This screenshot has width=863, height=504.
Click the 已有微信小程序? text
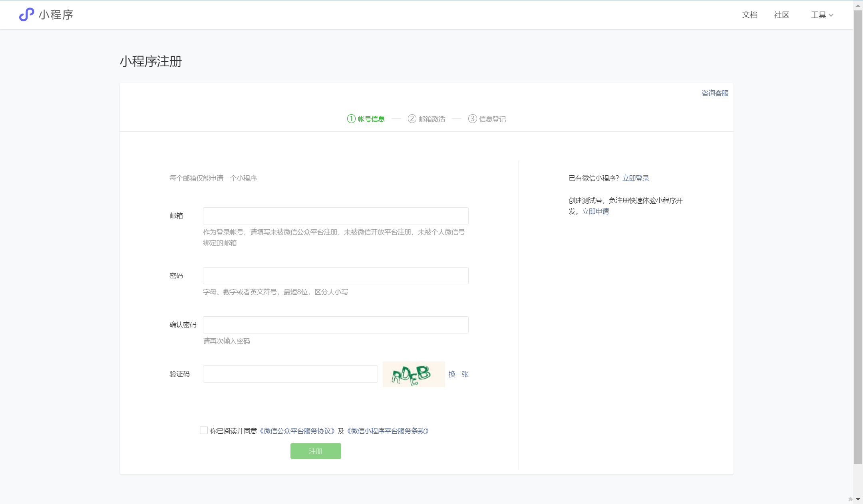tap(594, 178)
